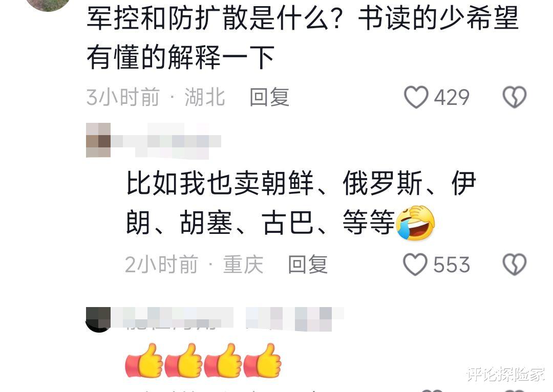The width and height of the screenshot is (553, 392).
Task: Open the dark avatar above thumbs-up comment
Action: tap(98, 319)
